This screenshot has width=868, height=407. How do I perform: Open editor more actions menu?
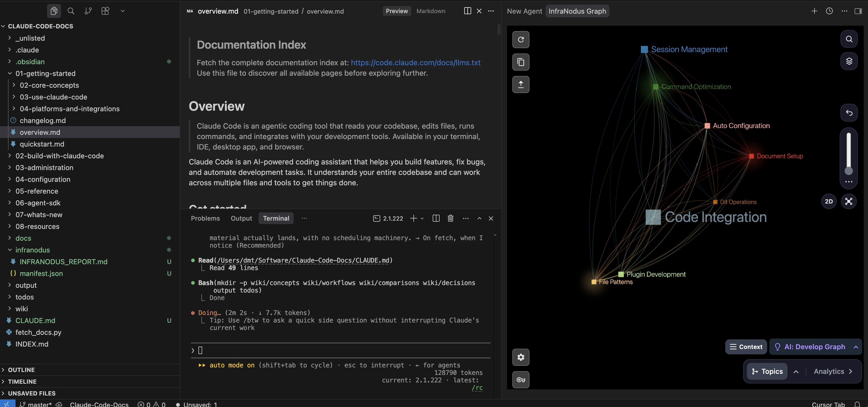click(x=491, y=11)
